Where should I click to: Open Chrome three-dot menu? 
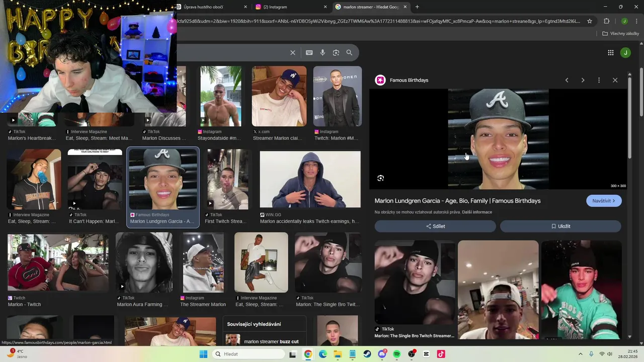(x=636, y=21)
